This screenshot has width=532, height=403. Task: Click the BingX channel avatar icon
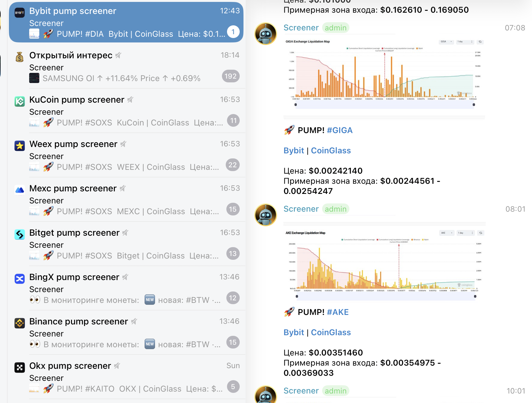pyautogui.click(x=20, y=279)
